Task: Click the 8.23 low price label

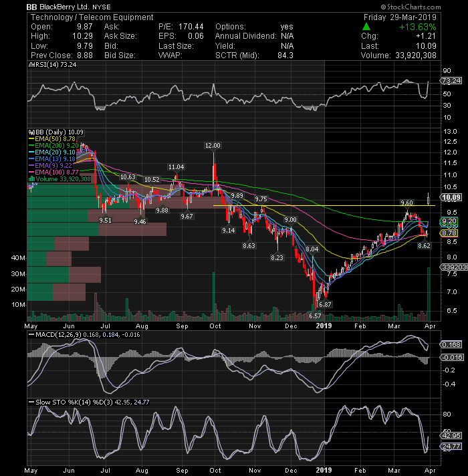Action: tap(277, 258)
